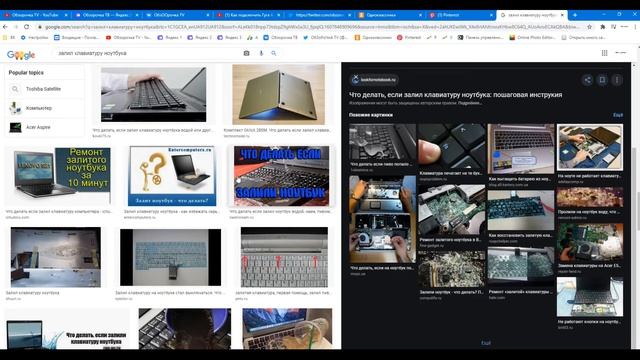Open the hand-on-black-keyboard image result
This screenshot has height=360, width=640.
[x=153, y=95]
